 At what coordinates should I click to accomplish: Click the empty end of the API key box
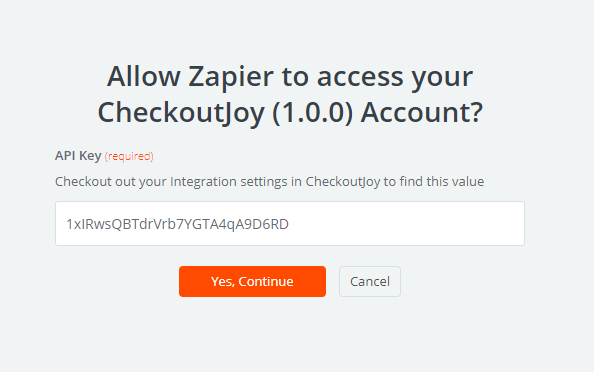(405, 224)
